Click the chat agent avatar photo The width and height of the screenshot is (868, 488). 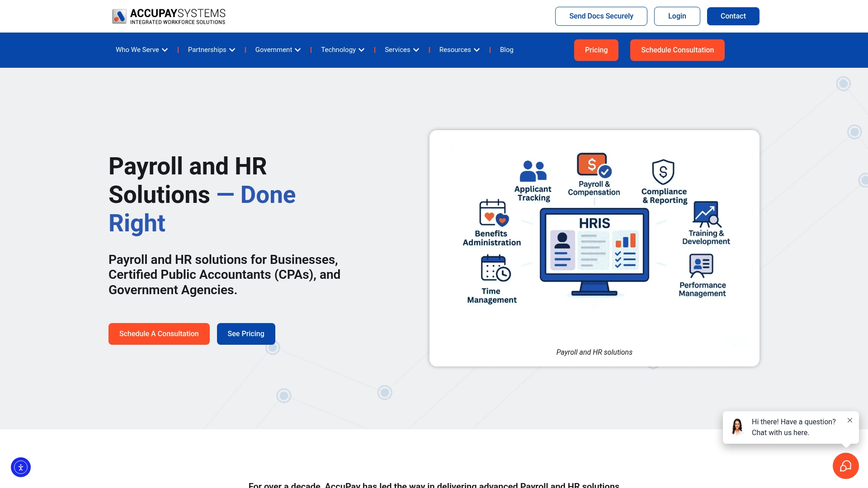pos(737,427)
